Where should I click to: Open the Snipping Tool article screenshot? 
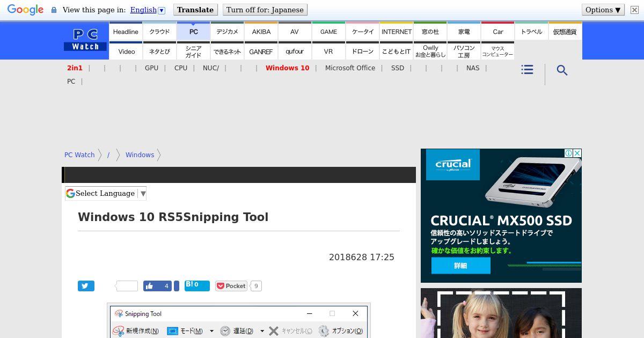coord(239,321)
